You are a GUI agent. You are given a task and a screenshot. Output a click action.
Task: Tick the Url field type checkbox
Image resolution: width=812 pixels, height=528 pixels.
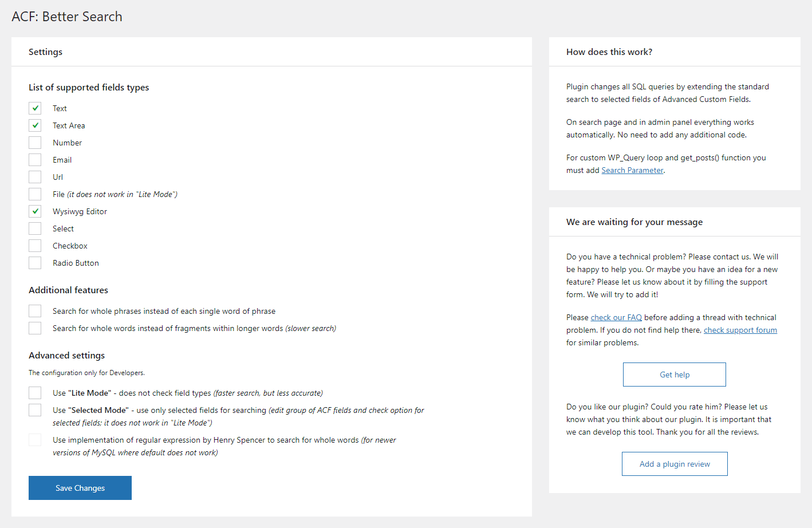[x=35, y=177]
